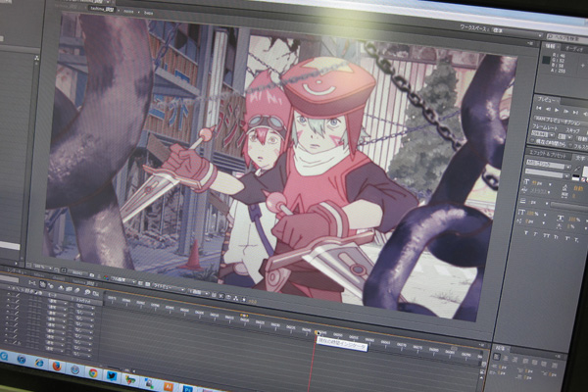Image resolution: width=588 pixels, height=392 pixels.
Task: Click the help search field
Action: pyautogui.click(x=568, y=37)
